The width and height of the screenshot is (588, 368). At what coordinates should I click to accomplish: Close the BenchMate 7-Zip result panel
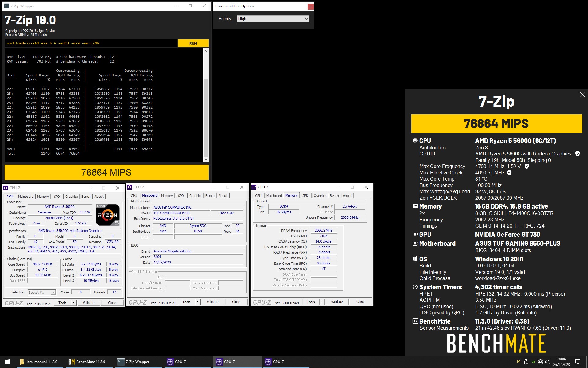coord(582,94)
